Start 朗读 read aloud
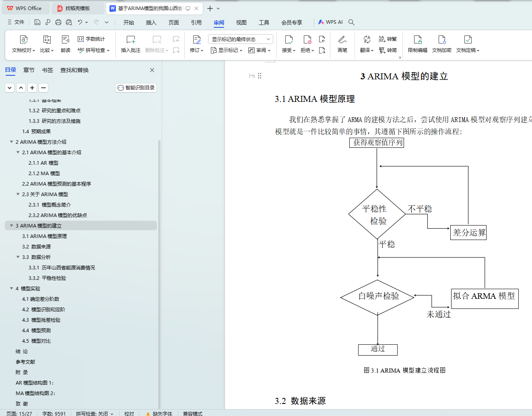The height and width of the screenshot is (416, 532). tap(66, 44)
